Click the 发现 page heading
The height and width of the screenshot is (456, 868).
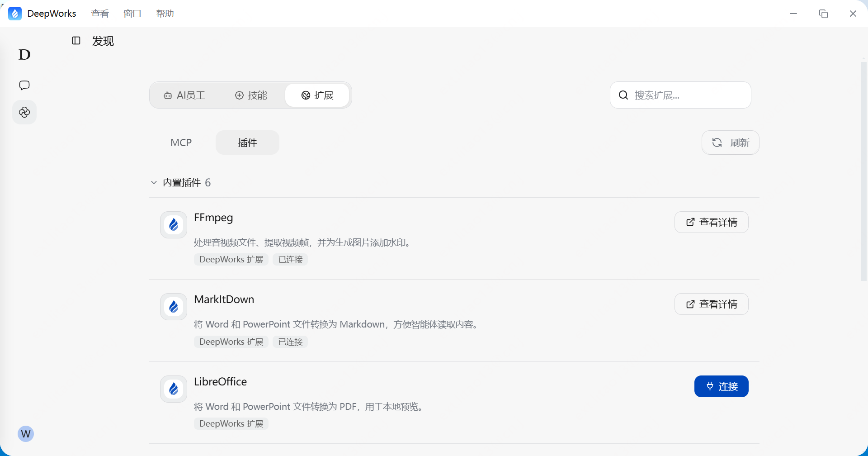(103, 41)
